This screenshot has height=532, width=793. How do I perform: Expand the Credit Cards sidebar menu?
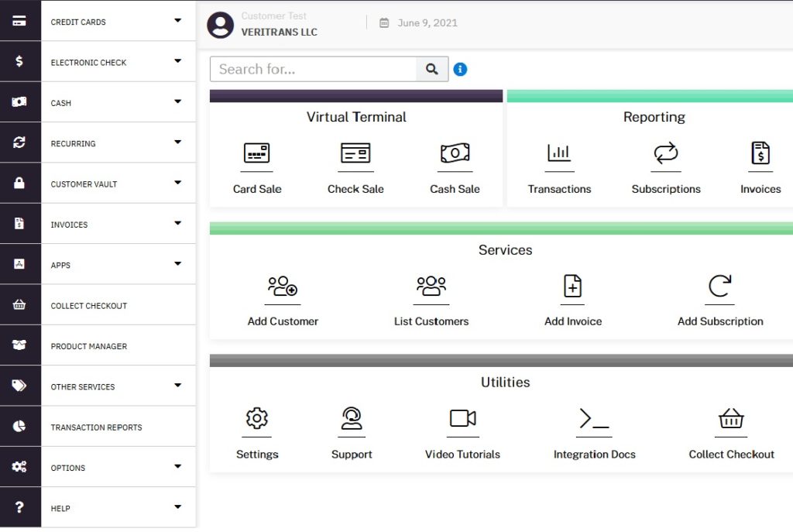pos(177,21)
